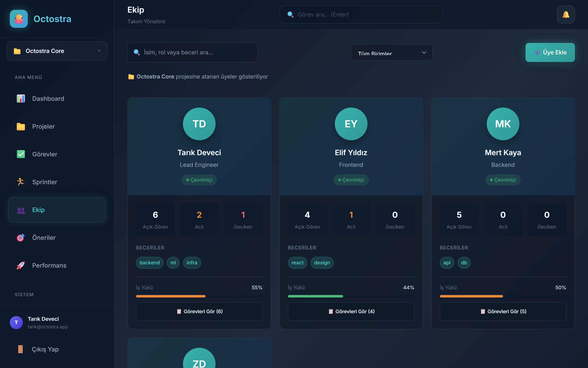The width and height of the screenshot is (588, 368).
Task: Go to Dashboard menu item
Action: 57,99
